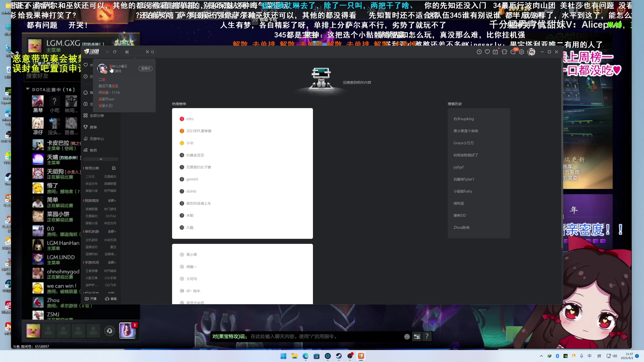Expand 网游竞技 with 全部+
Viewport: 644px width, 362px height.
[112, 201]
